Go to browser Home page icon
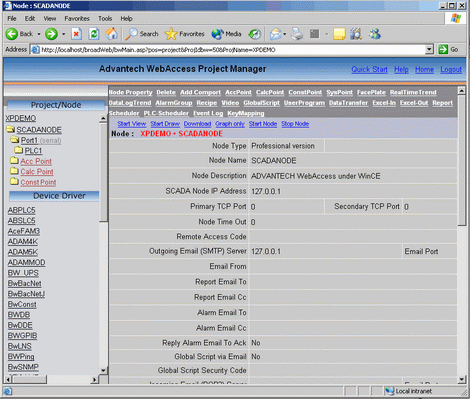 point(111,34)
